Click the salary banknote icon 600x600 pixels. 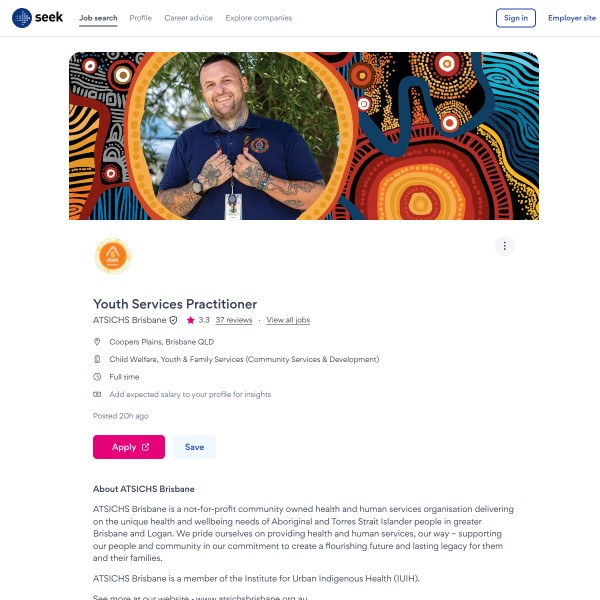tap(97, 394)
